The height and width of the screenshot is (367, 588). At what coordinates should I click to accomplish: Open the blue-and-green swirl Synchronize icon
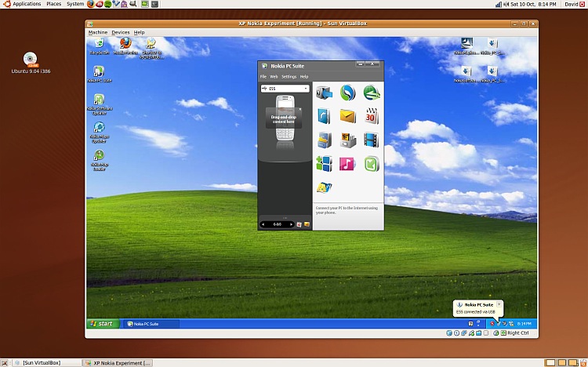pyautogui.click(x=347, y=93)
